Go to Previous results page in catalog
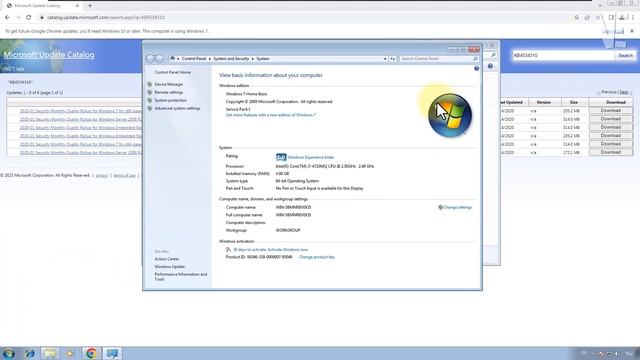The image size is (640, 360). pyautogui.click(x=608, y=92)
